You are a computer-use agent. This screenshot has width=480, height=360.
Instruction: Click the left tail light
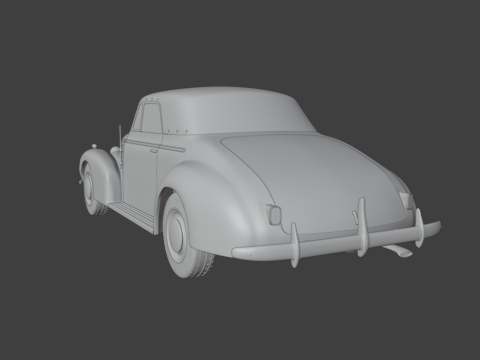pyautogui.click(x=274, y=215)
